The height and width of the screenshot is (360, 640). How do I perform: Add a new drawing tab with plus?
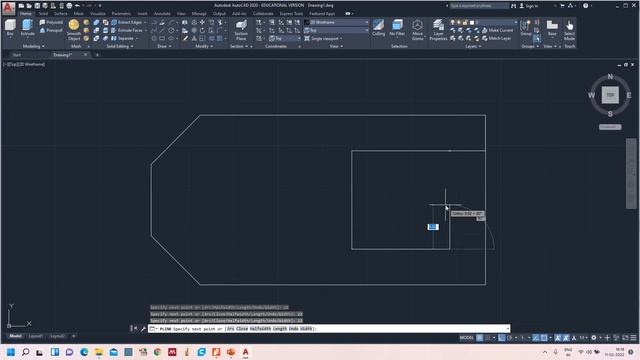pos(97,55)
